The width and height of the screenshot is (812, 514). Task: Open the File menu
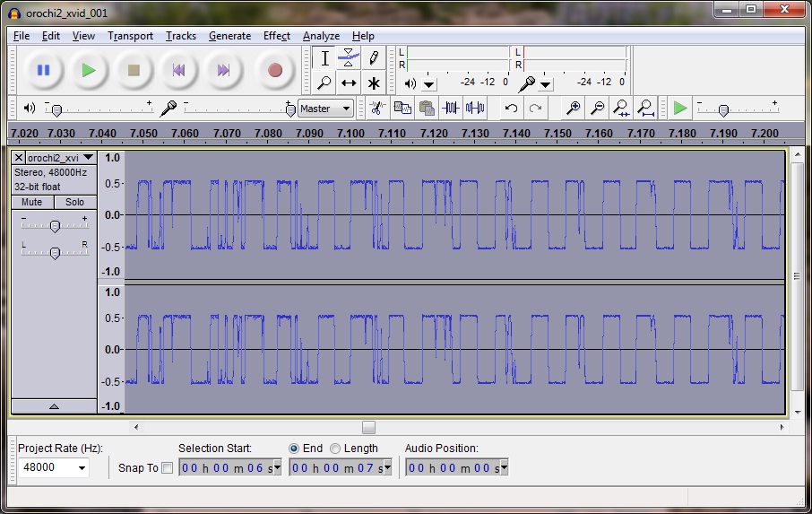(x=22, y=36)
